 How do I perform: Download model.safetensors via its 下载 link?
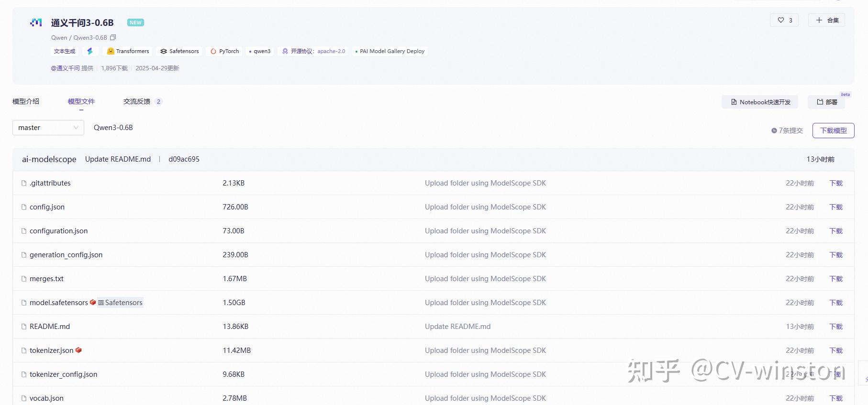tap(836, 303)
